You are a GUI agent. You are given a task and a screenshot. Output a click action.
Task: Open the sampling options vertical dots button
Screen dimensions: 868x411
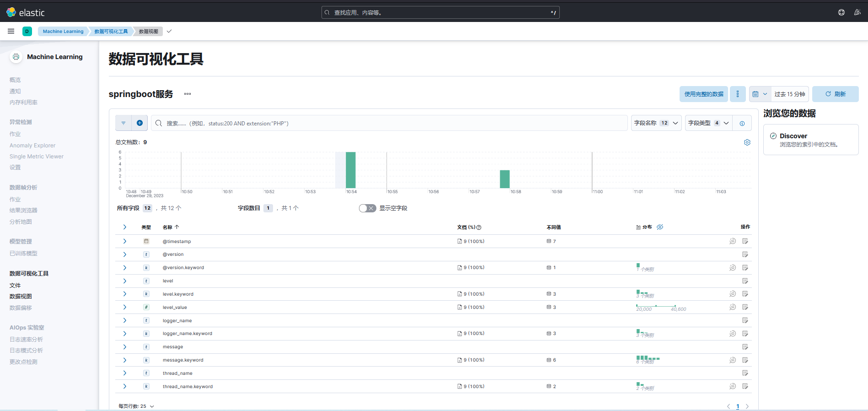point(738,94)
